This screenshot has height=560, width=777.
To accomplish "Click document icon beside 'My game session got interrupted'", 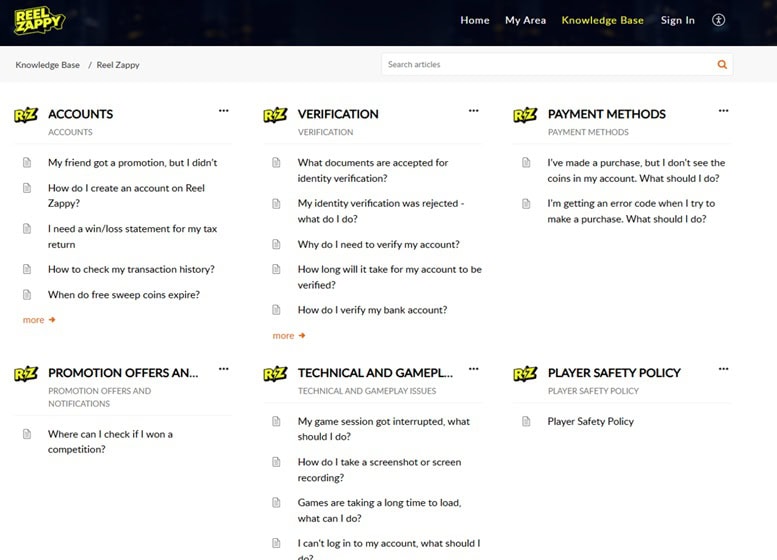I will click(276, 421).
